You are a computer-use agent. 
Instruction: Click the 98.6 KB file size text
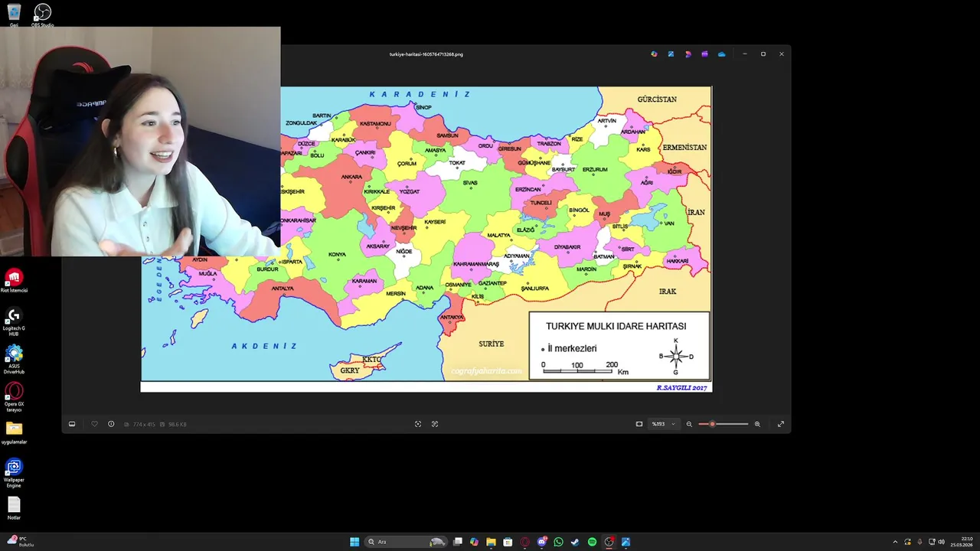[x=178, y=424]
